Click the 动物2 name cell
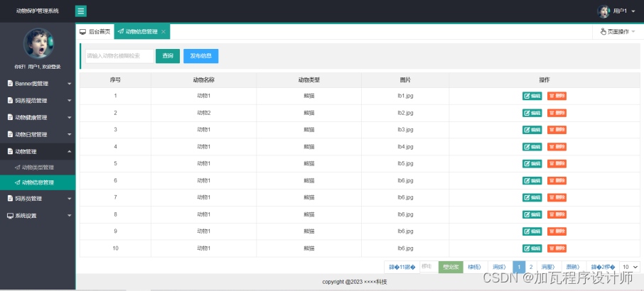644x291 pixels. coord(204,113)
